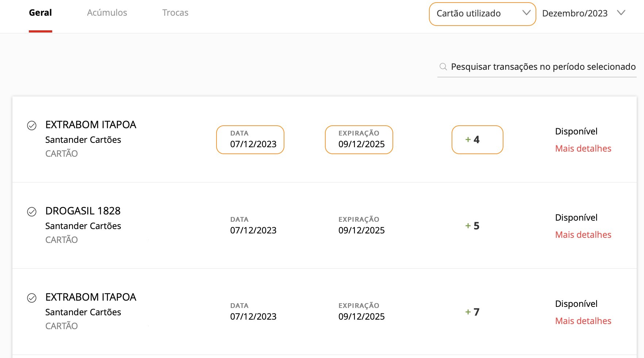Click Disponível status in DROGASIL row
The height and width of the screenshot is (358, 644).
(x=576, y=217)
